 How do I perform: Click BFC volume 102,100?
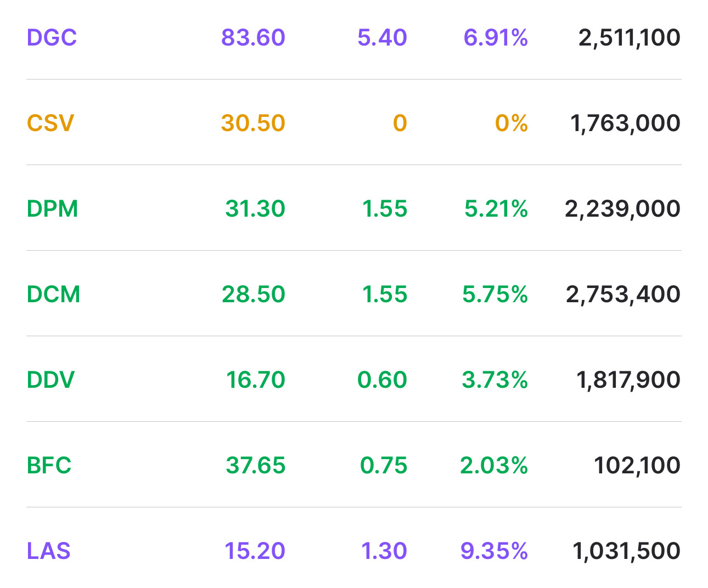click(x=637, y=466)
